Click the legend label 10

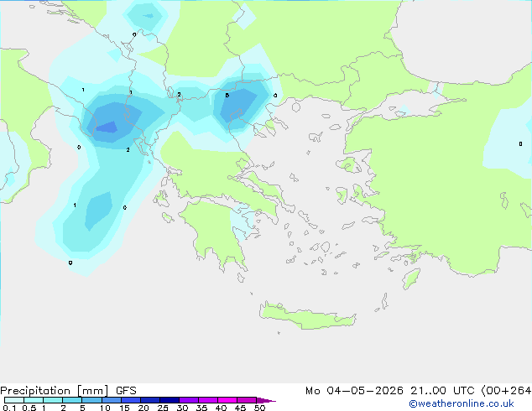pos(105,408)
